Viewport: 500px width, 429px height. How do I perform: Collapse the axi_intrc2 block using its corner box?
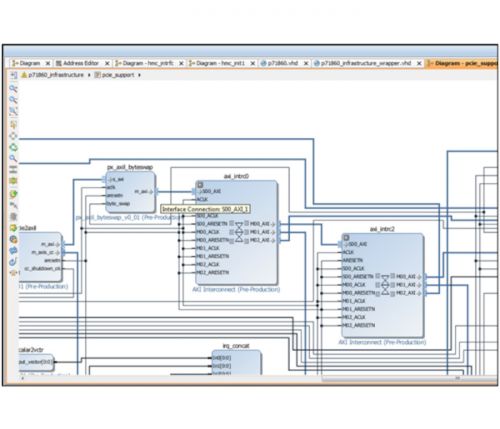point(346,238)
